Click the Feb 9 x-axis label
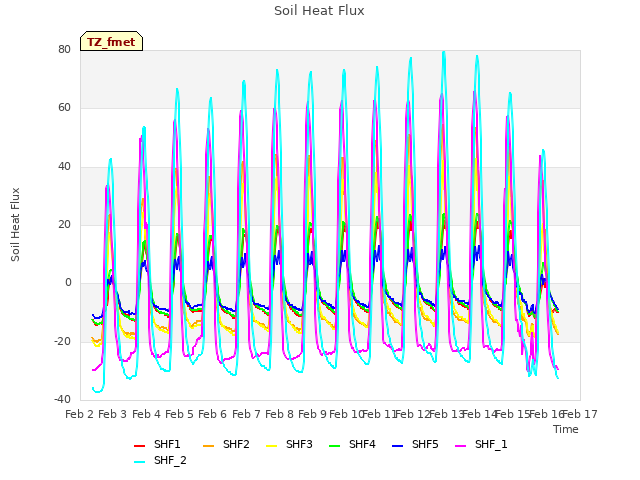The height and width of the screenshot is (480, 640). pos(312,414)
